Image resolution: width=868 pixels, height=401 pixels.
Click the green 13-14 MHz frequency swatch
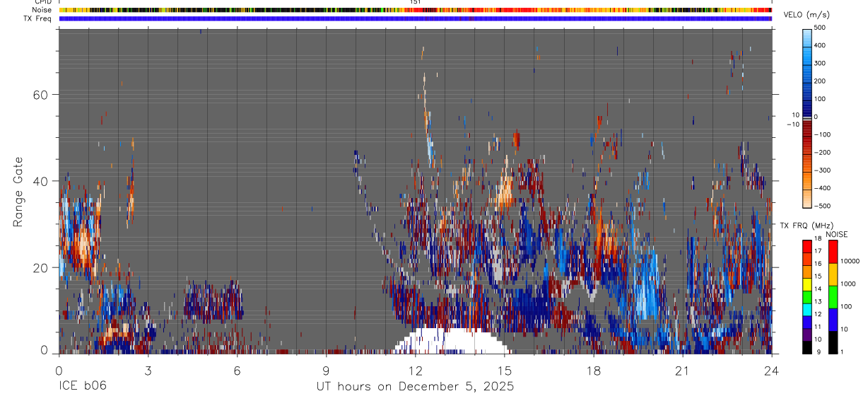(x=807, y=296)
